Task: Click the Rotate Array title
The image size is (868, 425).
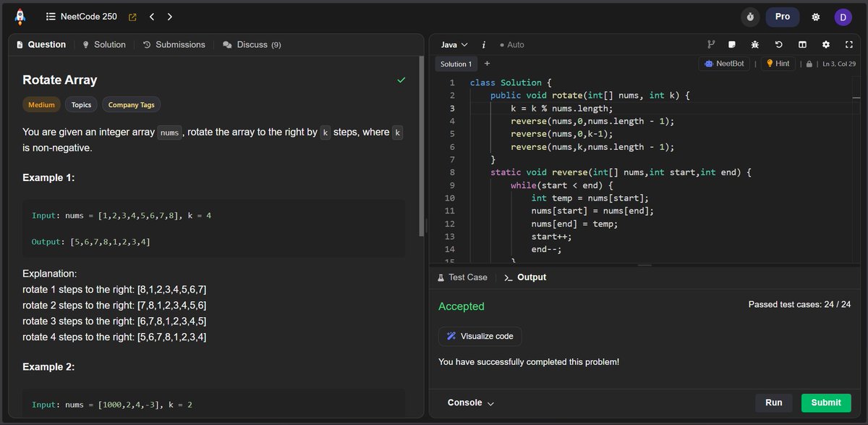Action: point(60,80)
